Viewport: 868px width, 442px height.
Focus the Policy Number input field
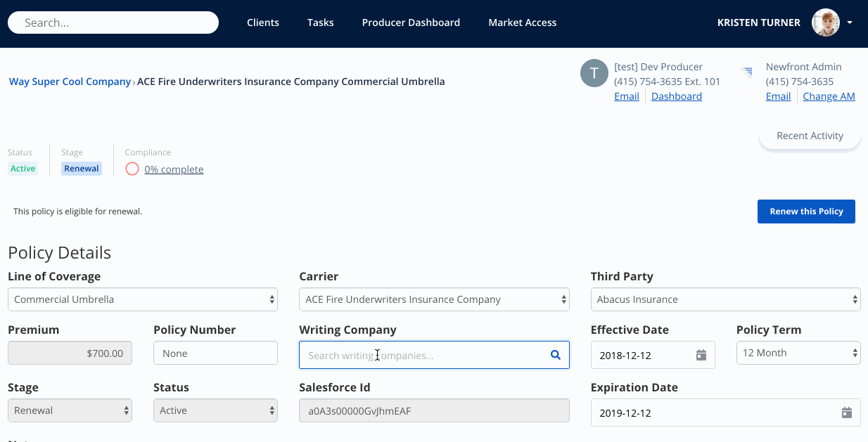tap(215, 353)
